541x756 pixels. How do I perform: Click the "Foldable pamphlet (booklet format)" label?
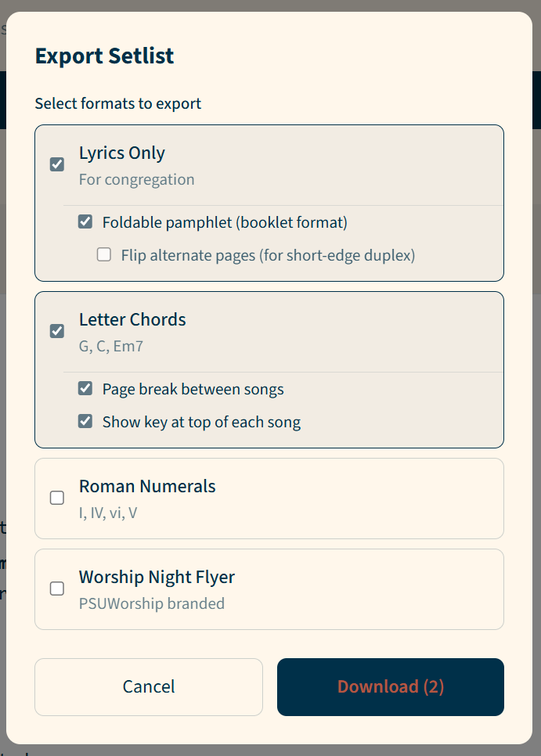(225, 222)
